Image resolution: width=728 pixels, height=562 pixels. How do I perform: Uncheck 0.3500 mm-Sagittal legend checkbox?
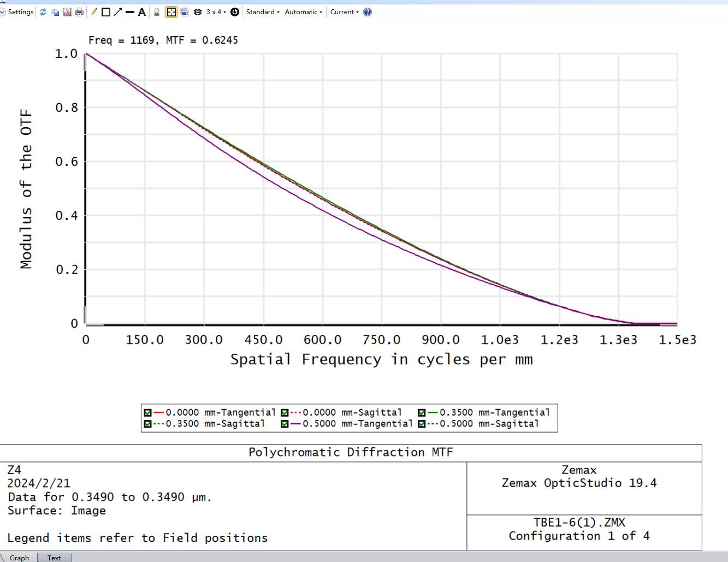click(x=147, y=424)
